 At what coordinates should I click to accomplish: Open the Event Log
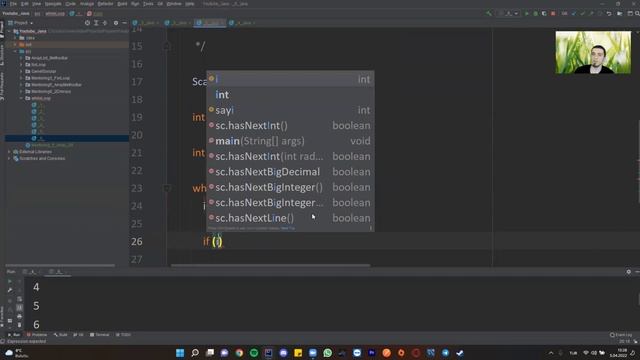tap(621, 335)
